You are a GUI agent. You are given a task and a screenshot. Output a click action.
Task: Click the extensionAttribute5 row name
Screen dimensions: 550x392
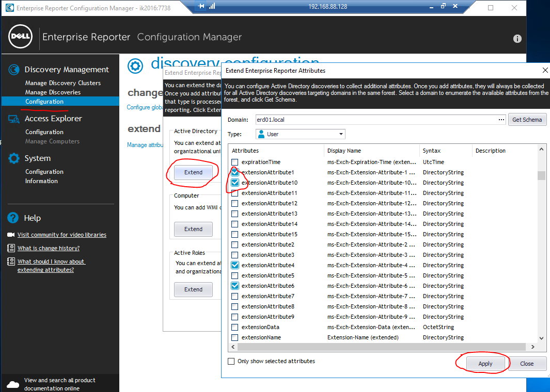(x=268, y=276)
